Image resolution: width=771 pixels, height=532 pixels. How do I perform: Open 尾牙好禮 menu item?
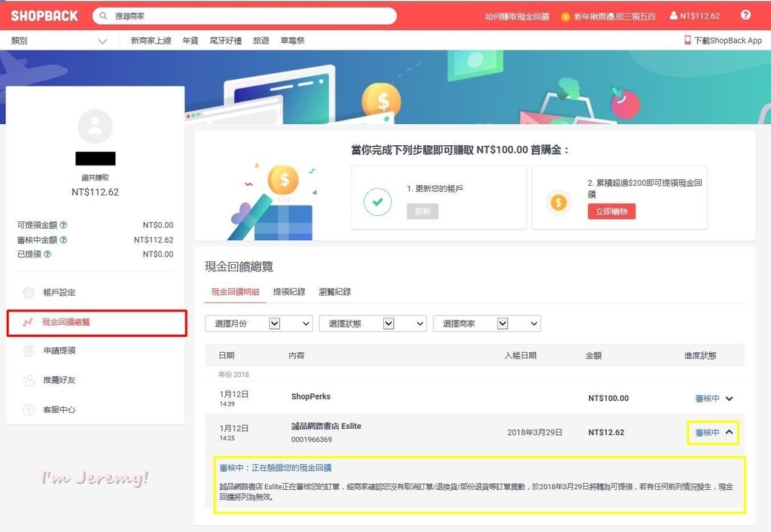(x=226, y=41)
